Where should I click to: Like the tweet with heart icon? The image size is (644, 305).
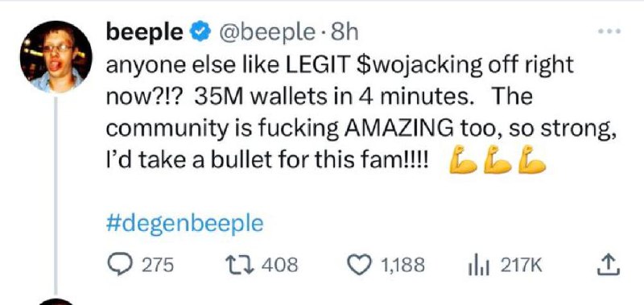point(360,265)
